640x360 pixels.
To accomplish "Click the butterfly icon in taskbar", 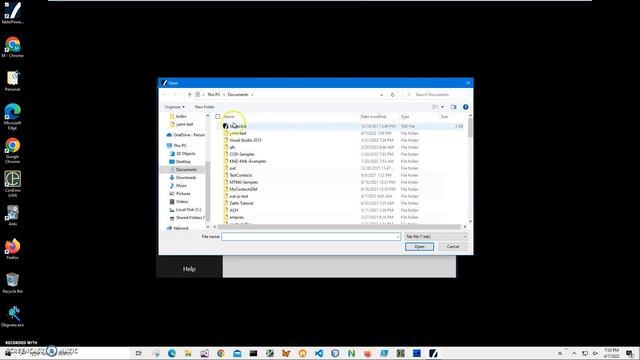I will [286, 353].
